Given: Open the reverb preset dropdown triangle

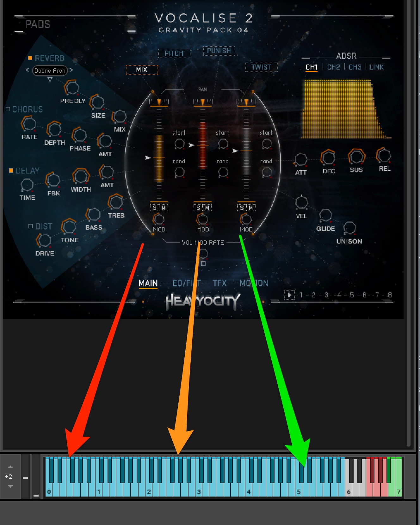Looking at the screenshot, I should coord(50,79).
